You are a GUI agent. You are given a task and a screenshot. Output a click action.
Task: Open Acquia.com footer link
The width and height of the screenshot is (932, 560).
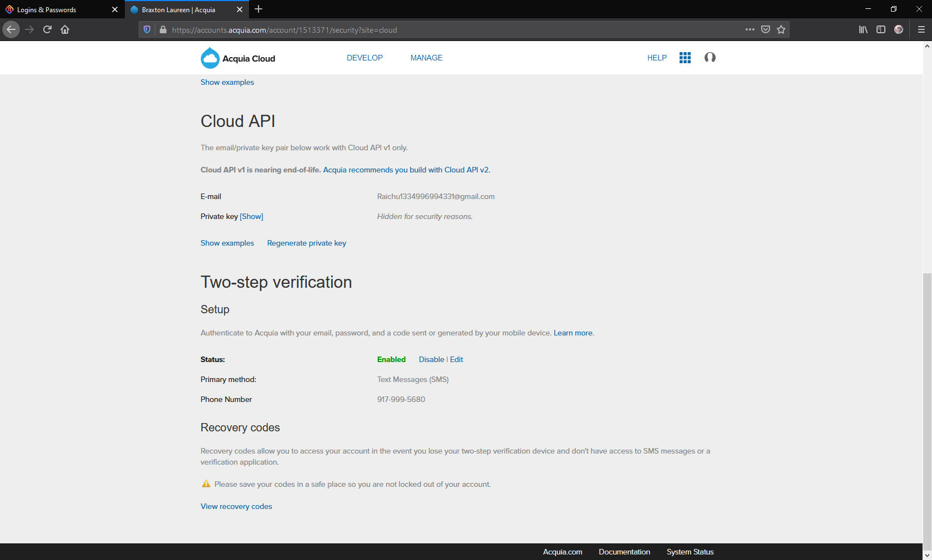click(x=563, y=552)
